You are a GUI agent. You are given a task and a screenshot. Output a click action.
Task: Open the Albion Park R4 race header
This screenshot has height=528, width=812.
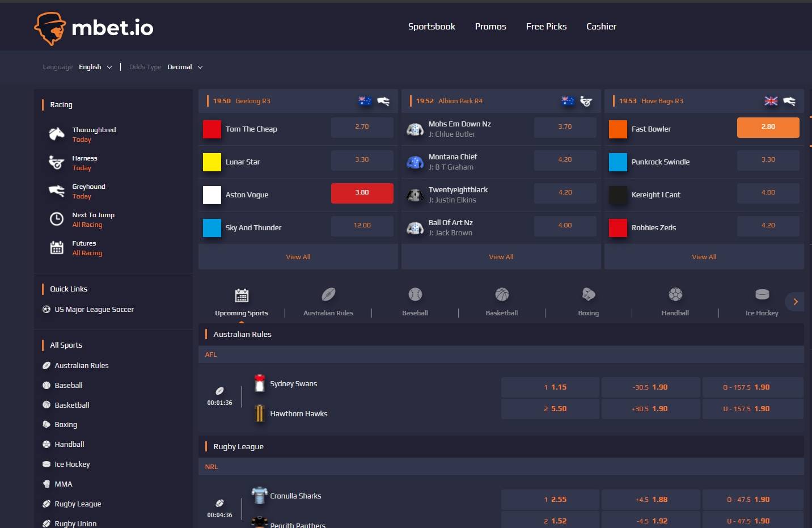point(501,101)
